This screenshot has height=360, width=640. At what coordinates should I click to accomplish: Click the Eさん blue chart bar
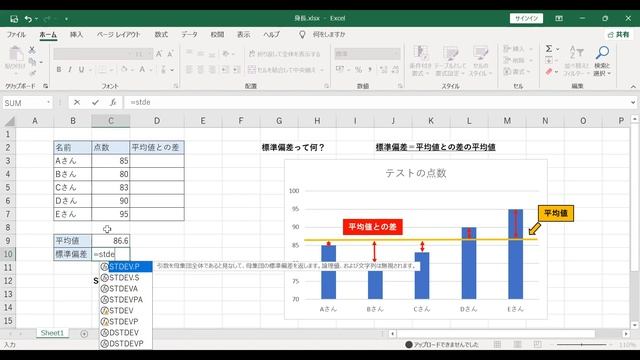[516, 254]
